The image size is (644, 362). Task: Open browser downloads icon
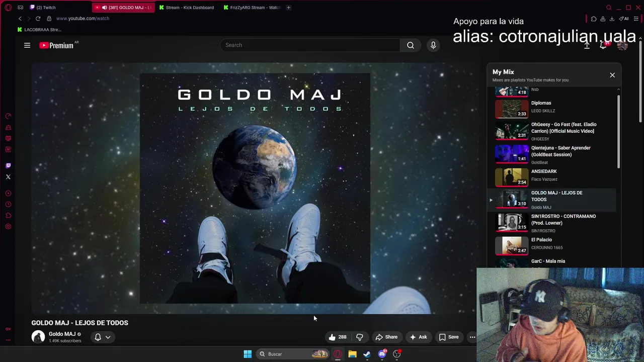[x=612, y=19]
